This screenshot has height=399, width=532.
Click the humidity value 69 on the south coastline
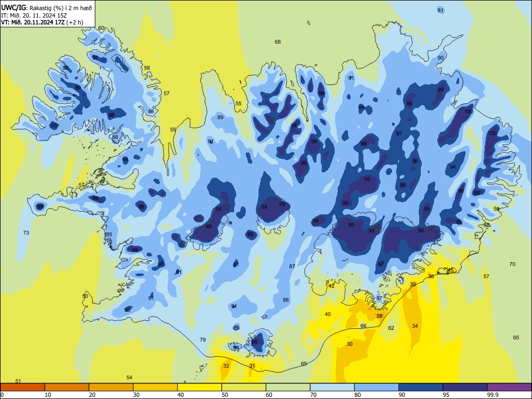click(x=304, y=363)
